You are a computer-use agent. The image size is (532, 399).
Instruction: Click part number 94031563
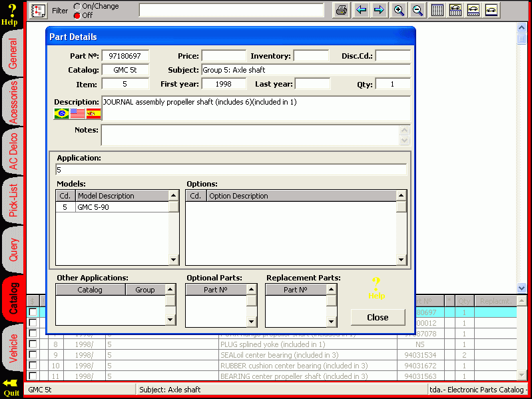[x=420, y=376]
